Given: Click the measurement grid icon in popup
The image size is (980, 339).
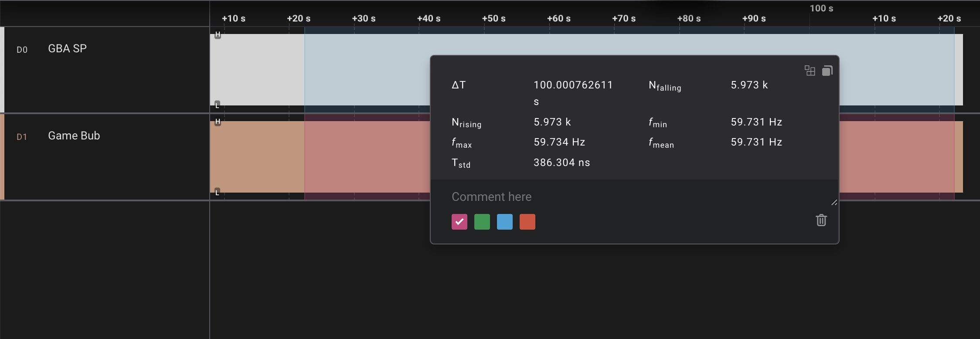Looking at the screenshot, I should tap(810, 71).
